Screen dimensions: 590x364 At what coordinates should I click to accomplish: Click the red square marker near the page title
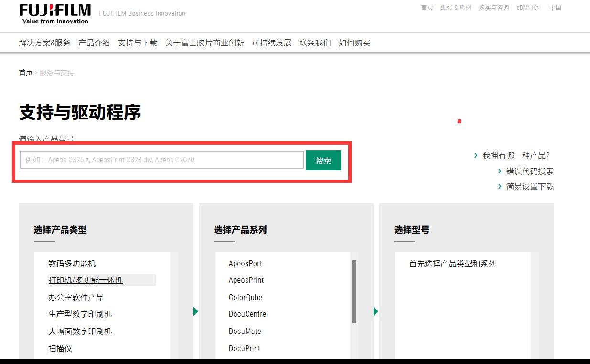point(459,121)
